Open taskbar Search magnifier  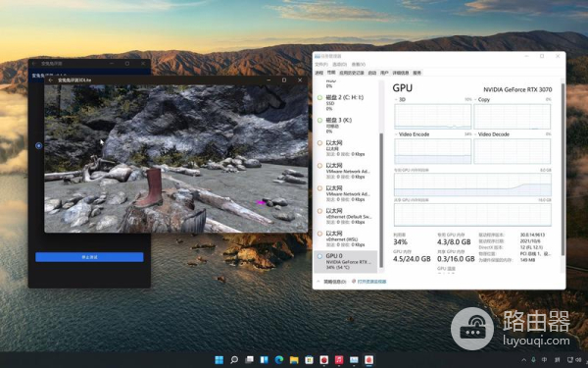coord(234,360)
